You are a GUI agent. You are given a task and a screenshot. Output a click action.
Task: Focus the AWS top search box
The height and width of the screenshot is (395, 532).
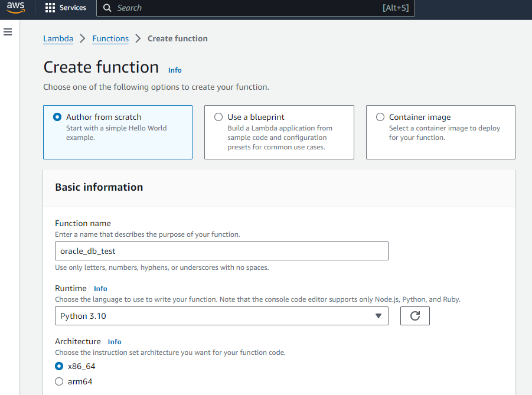point(256,8)
